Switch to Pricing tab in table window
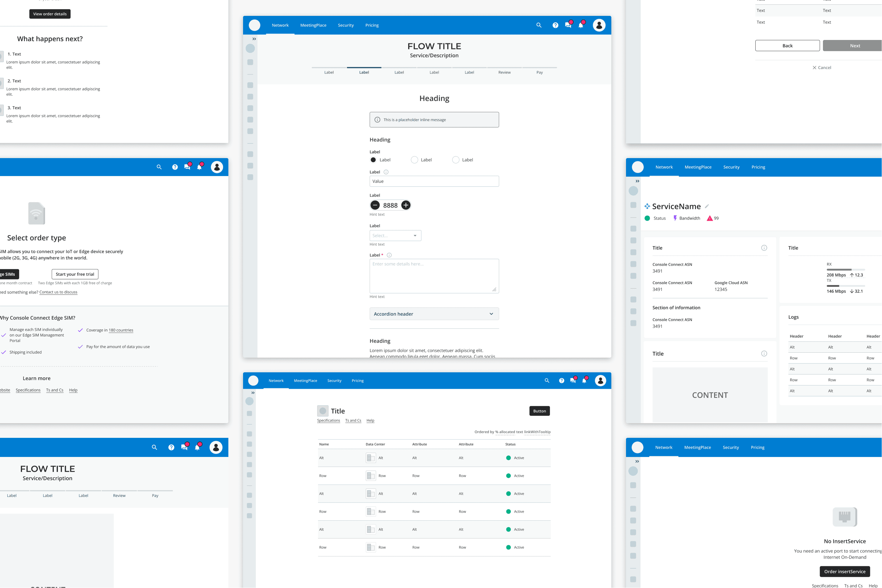Screen dimensions: 882x588 pos(357,381)
